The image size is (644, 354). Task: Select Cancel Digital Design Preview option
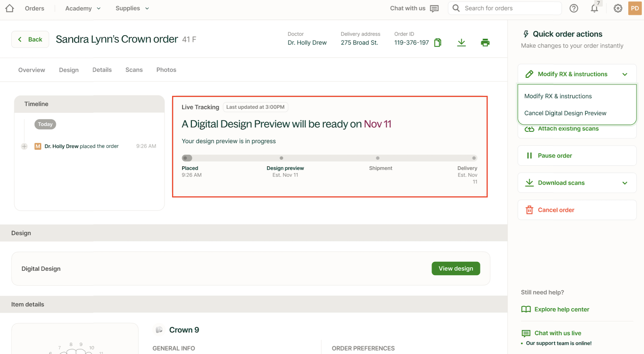coord(565,113)
